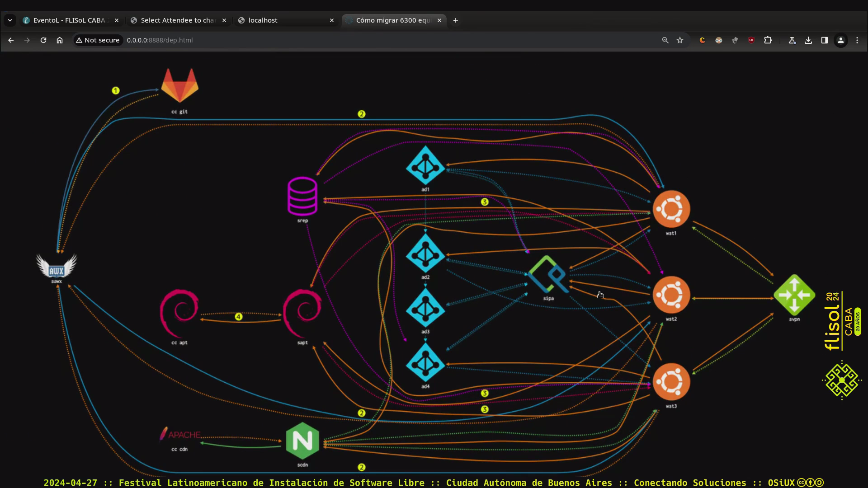Click the Debian swirl icon cc apt

[x=179, y=314]
